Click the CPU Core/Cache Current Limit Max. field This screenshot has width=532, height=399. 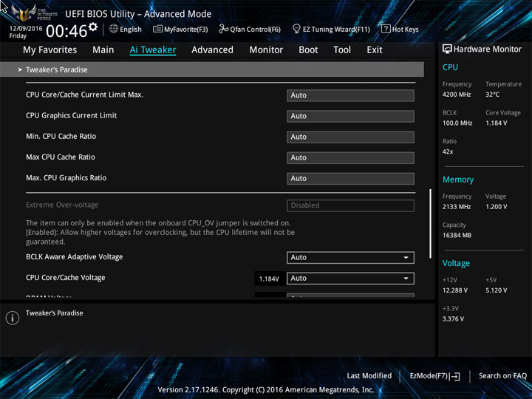350,95
